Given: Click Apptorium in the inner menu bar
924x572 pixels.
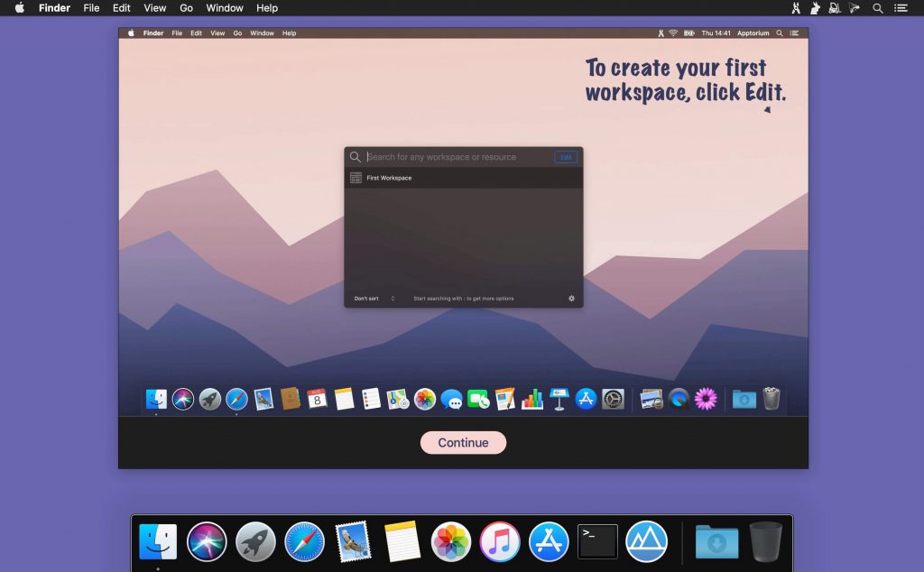Looking at the screenshot, I should [x=753, y=32].
